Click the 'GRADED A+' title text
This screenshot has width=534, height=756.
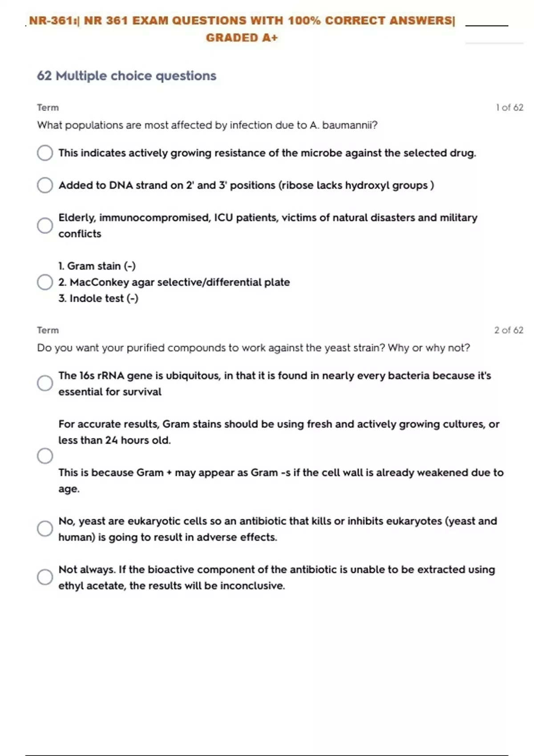pos(242,38)
